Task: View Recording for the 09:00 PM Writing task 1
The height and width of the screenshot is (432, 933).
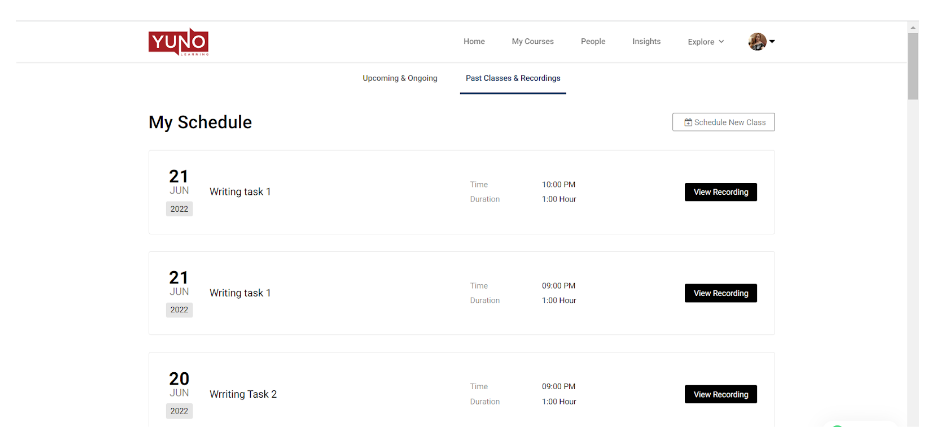Action: [x=720, y=293]
